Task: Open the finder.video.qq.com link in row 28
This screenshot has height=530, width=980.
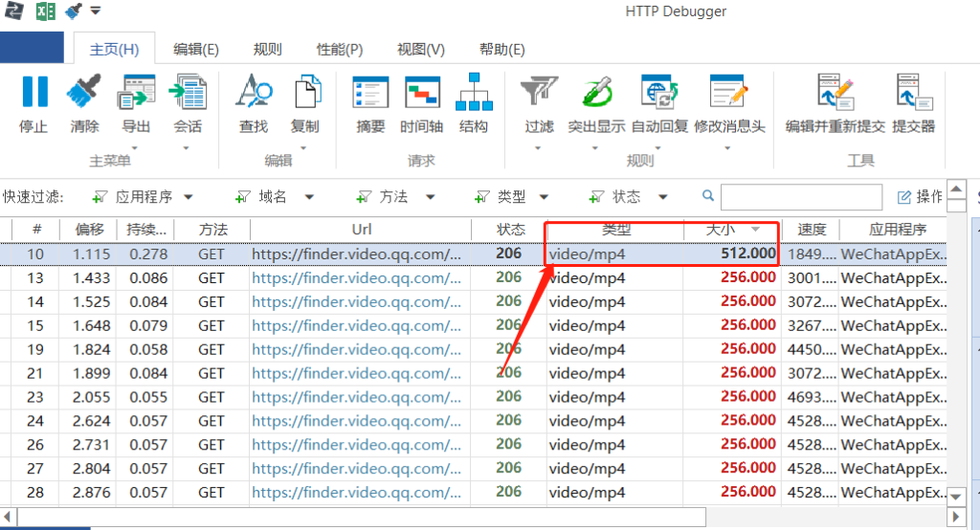Action: tap(357, 493)
